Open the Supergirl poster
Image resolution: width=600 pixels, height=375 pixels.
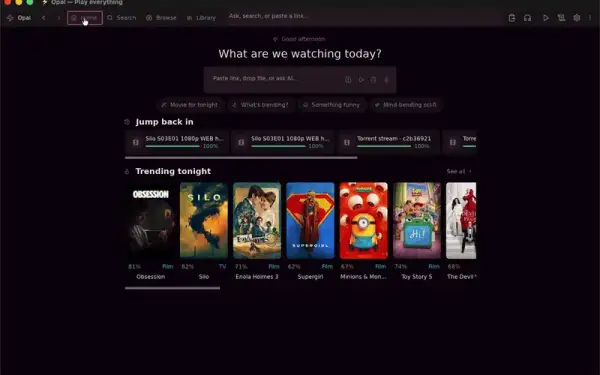310,221
